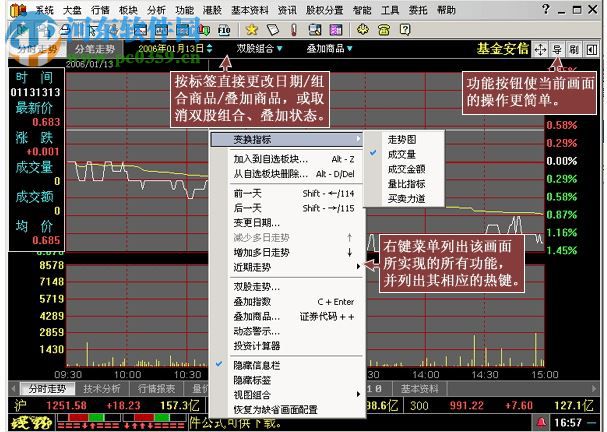The image size is (607, 432).
Task: Click 前一天 in the context menu
Action: pyautogui.click(x=286, y=193)
